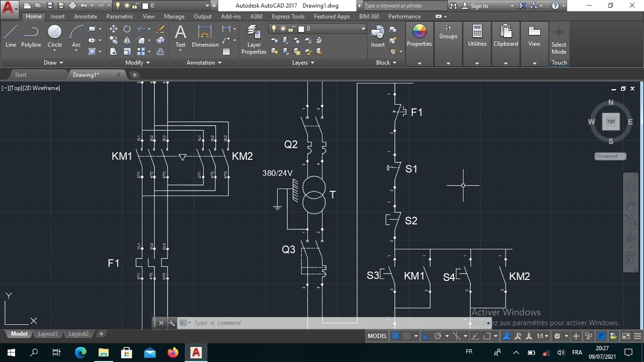The width and height of the screenshot is (644, 362).
Task: Click the Sign In button
Action: (479, 6)
